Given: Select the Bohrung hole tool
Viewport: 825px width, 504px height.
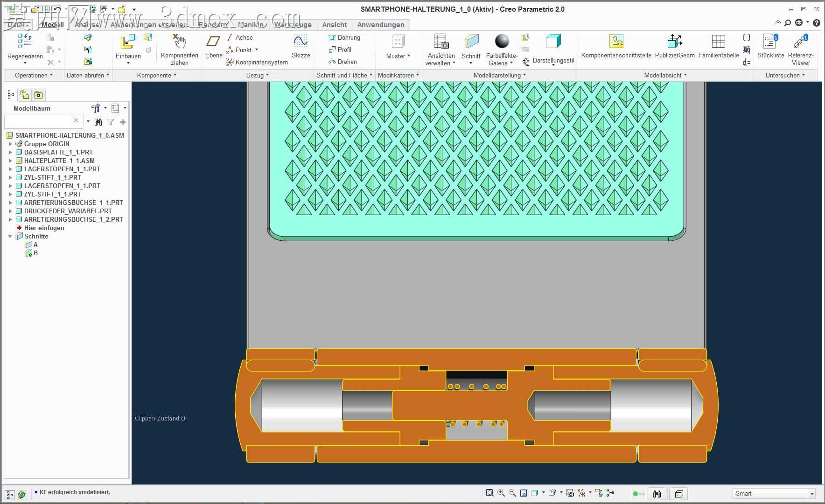Looking at the screenshot, I should pos(344,37).
